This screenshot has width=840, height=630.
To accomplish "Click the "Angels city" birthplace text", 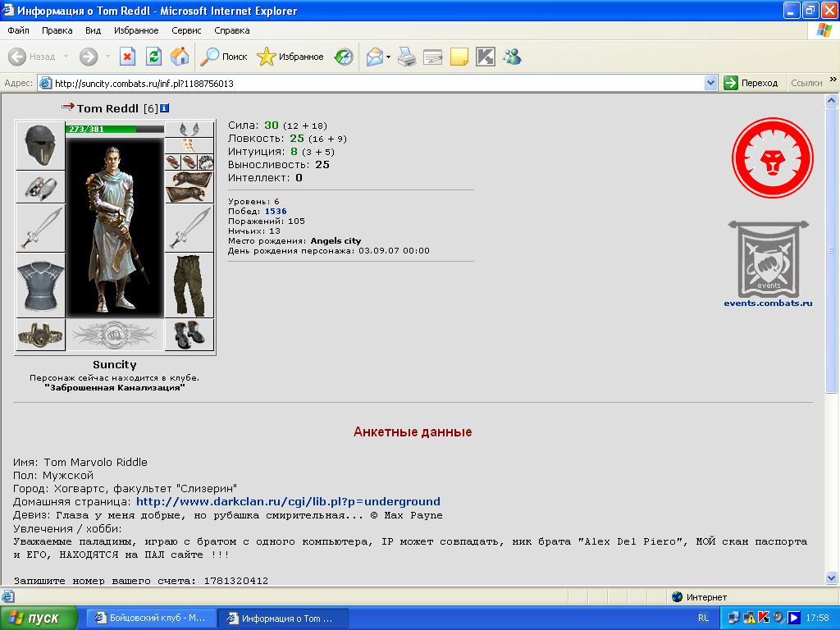I will [336, 241].
